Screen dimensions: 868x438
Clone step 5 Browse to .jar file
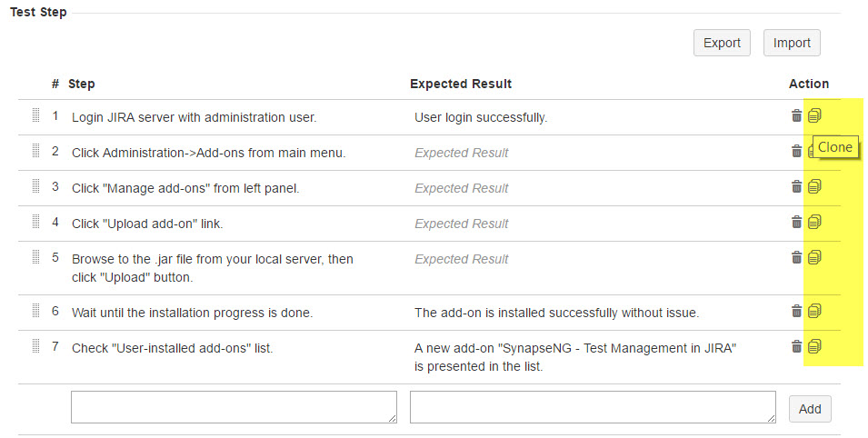814,257
